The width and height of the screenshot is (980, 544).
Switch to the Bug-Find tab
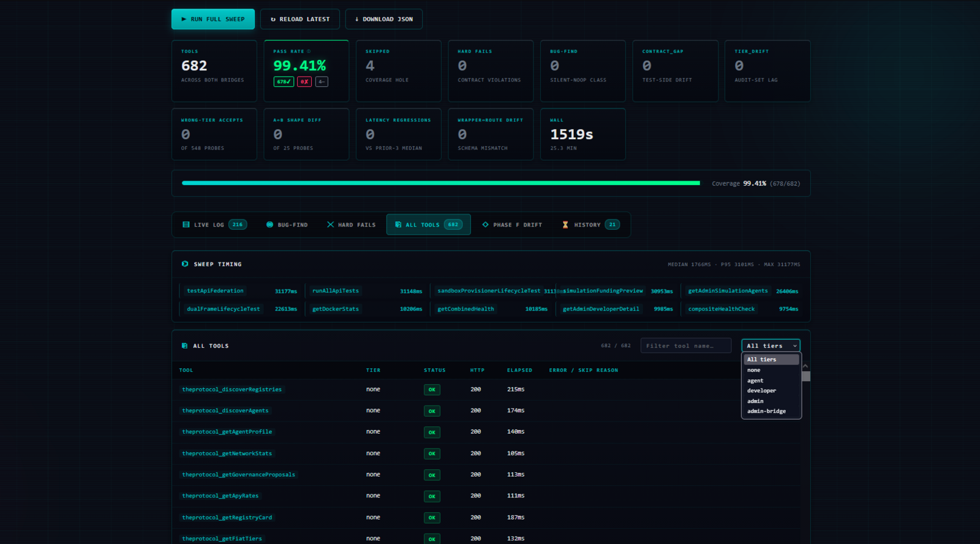[x=287, y=225]
